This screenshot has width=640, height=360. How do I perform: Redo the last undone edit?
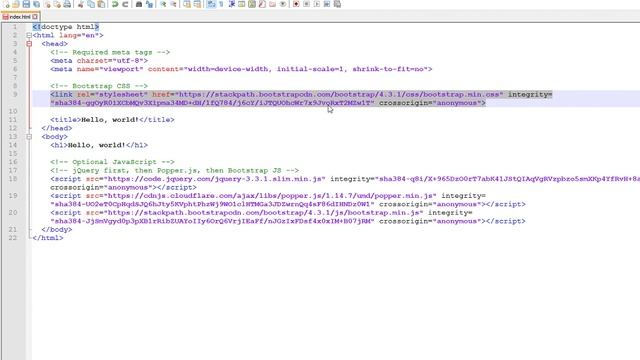(125, 4)
